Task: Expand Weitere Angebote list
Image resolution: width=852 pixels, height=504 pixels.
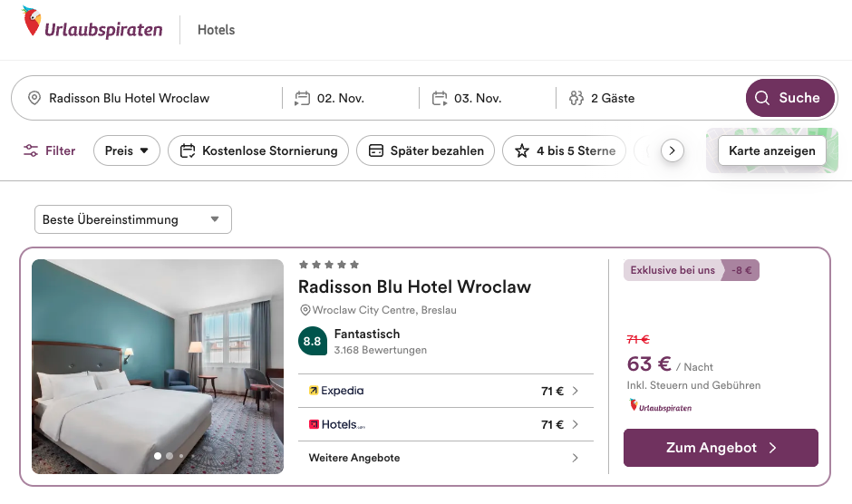Action: [444, 458]
